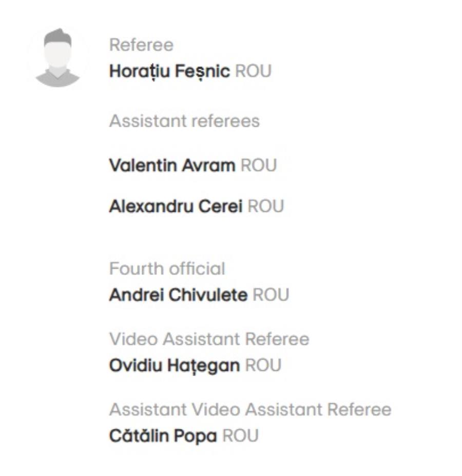
Task: Click the referee avatar placeholder icon
Action: [x=57, y=57]
